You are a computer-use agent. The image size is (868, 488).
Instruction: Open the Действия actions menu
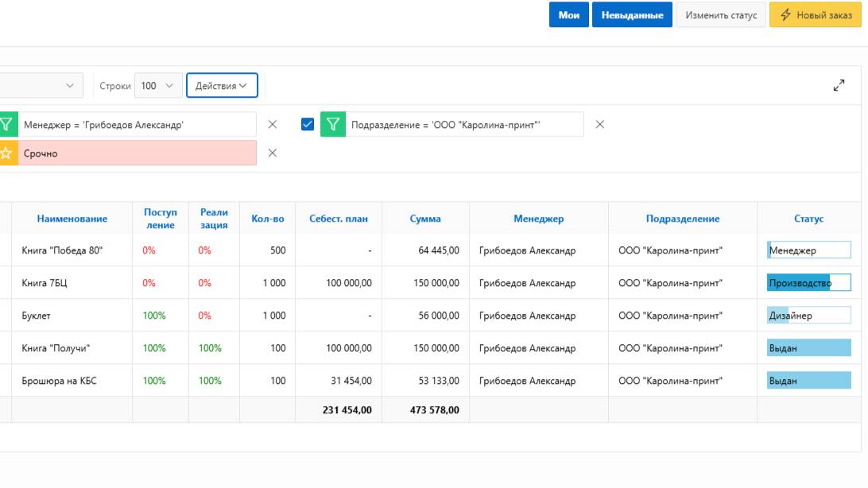[222, 86]
